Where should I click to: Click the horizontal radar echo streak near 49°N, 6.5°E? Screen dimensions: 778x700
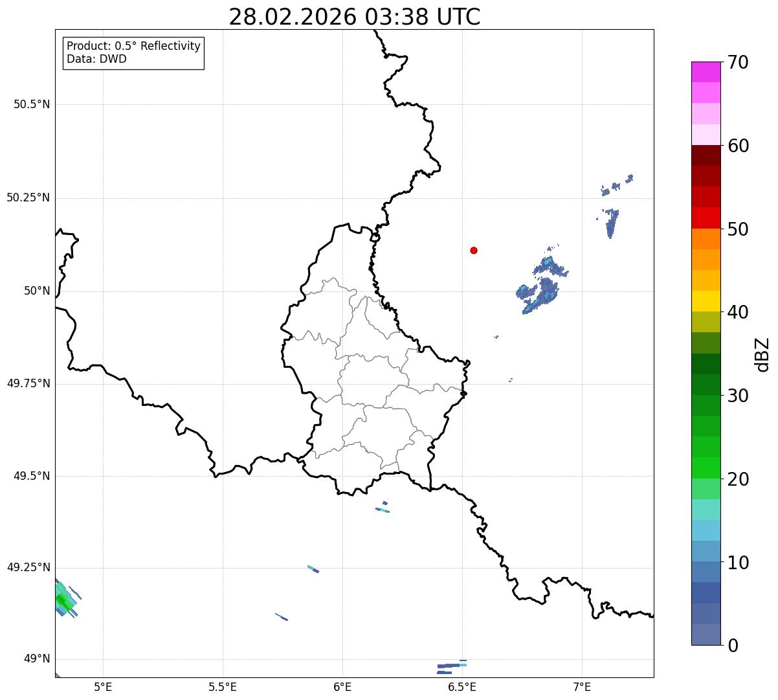click(x=452, y=665)
